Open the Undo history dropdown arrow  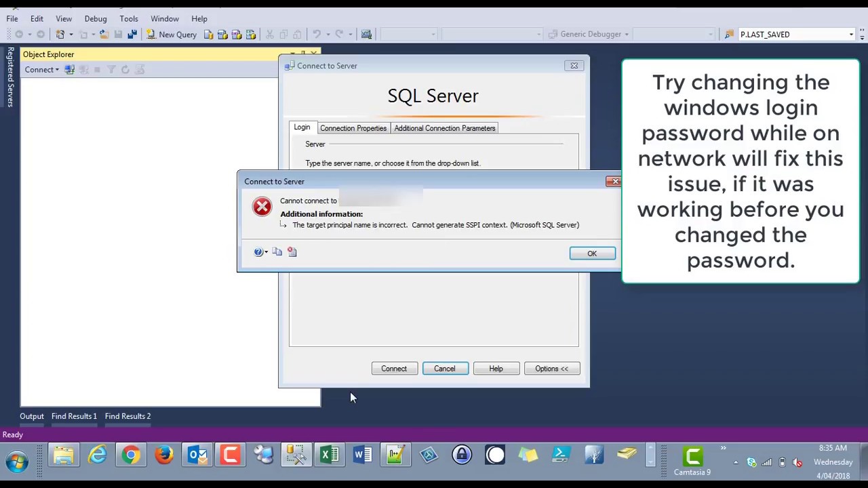pos(328,35)
